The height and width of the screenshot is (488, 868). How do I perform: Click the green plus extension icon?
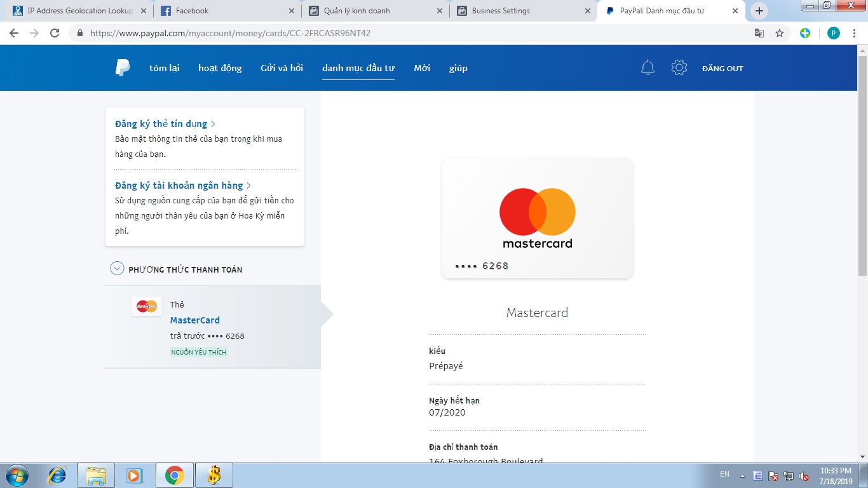tap(805, 33)
